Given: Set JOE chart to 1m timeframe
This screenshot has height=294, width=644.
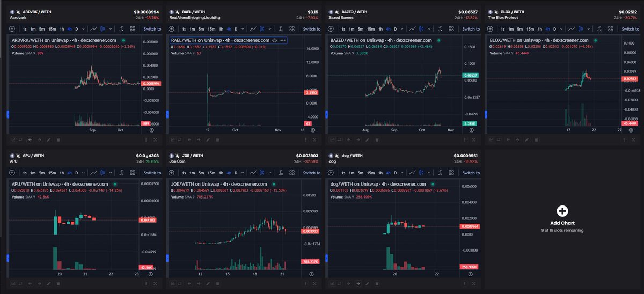Looking at the screenshot, I should click(x=192, y=173).
